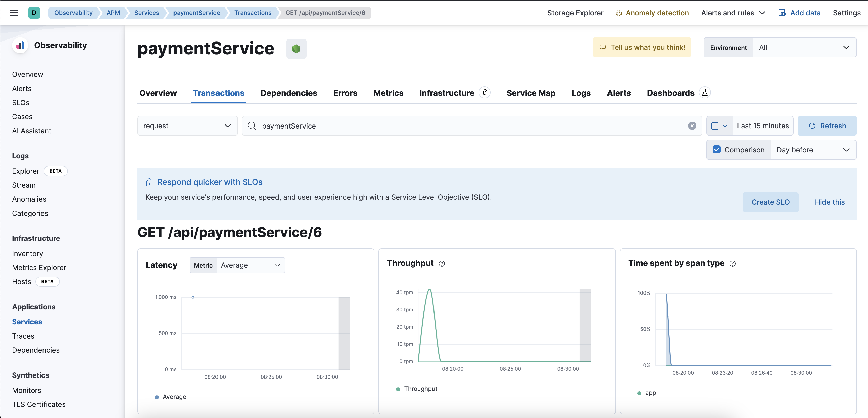
Task: Open the Metrics tab
Action: point(388,93)
